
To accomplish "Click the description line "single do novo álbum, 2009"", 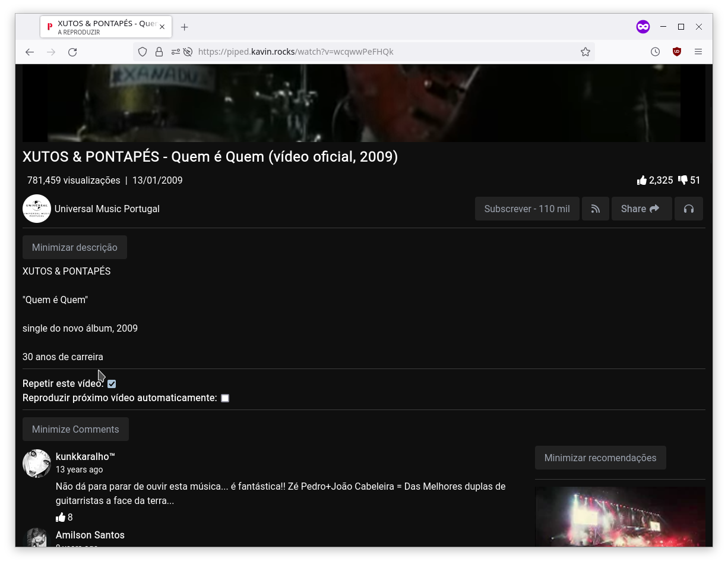I will point(80,328).
